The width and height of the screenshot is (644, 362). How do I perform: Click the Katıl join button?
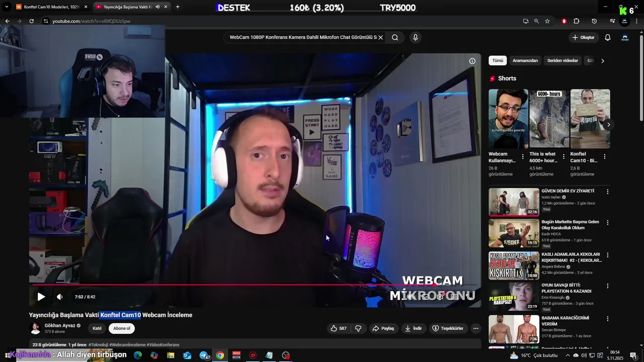97,328
